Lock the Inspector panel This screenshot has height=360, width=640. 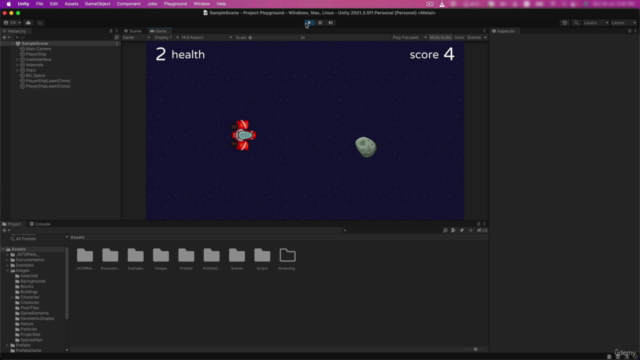click(x=629, y=31)
